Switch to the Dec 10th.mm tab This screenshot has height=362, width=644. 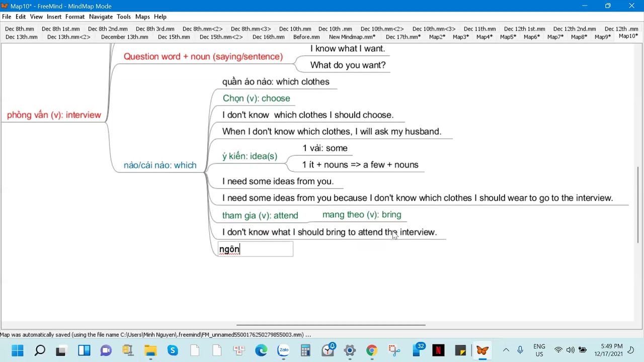tap(295, 29)
